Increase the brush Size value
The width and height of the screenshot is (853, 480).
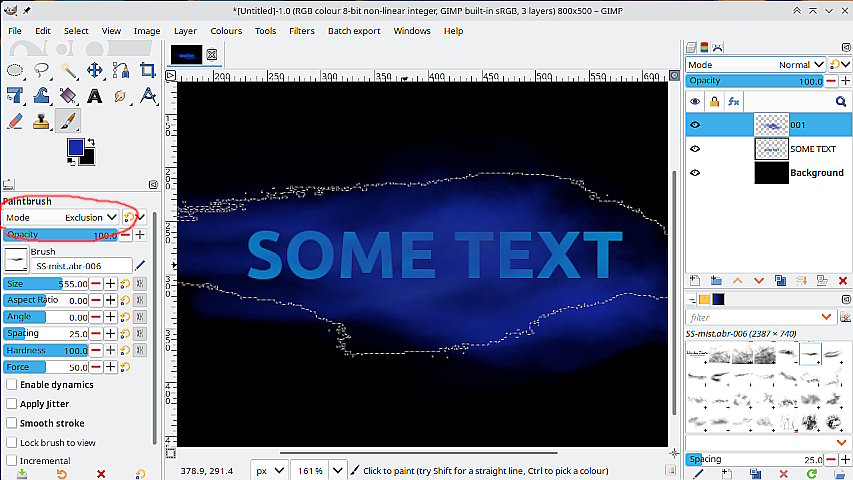coord(110,284)
